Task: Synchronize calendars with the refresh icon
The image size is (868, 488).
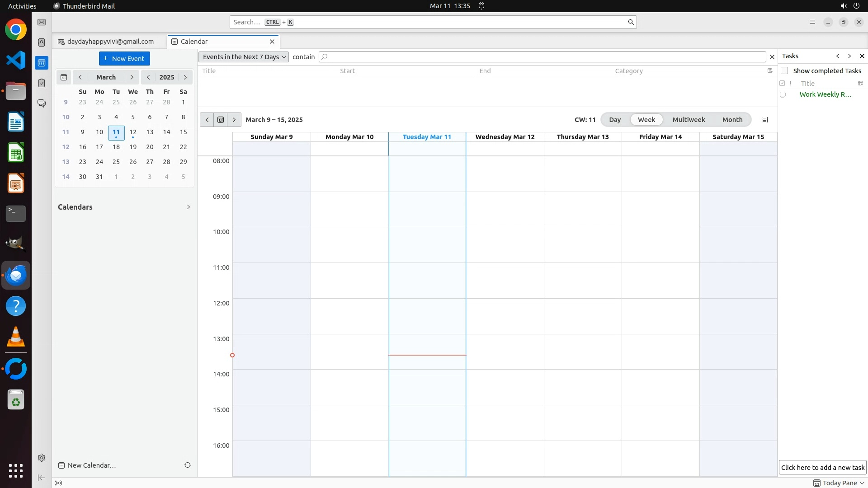Action: pyautogui.click(x=188, y=465)
